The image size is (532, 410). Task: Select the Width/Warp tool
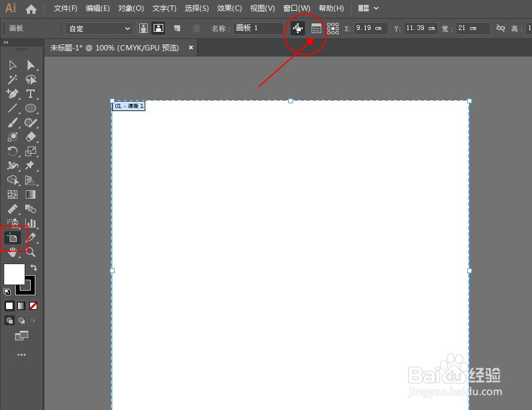[x=13, y=166]
